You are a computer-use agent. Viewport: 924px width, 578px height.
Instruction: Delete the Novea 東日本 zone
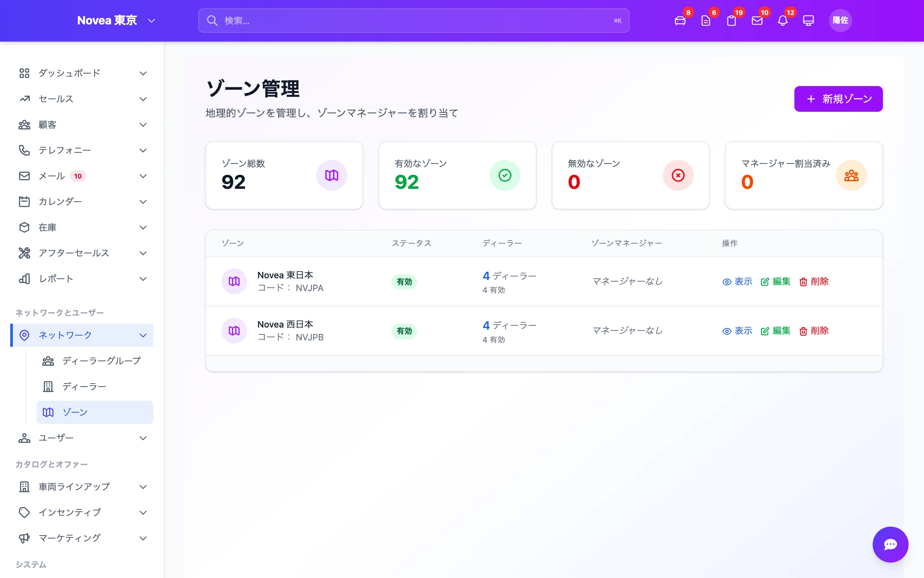pos(814,281)
